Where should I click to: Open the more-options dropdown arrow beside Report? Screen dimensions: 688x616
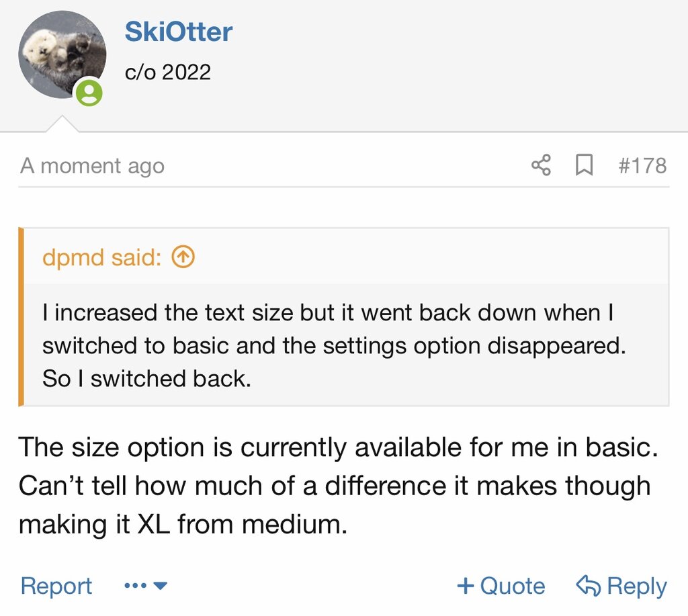[161, 586]
